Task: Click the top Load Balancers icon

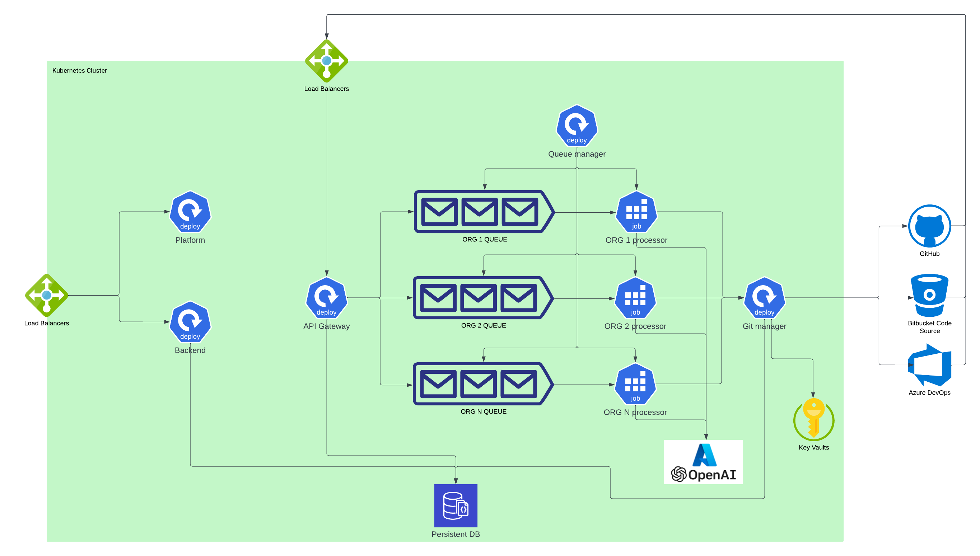Action: pyautogui.click(x=326, y=61)
